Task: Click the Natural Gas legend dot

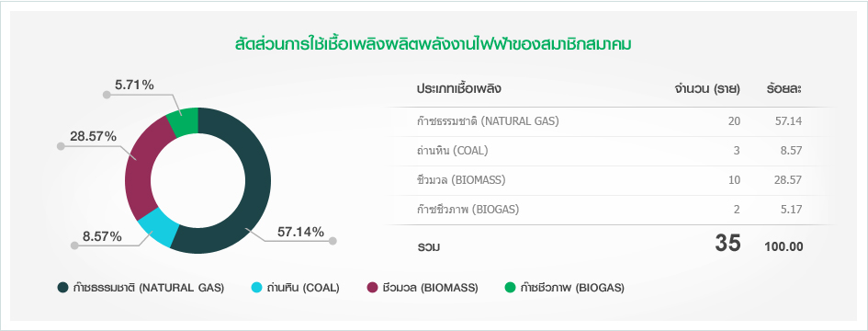Action: pyautogui.click(x=63, y=287)
